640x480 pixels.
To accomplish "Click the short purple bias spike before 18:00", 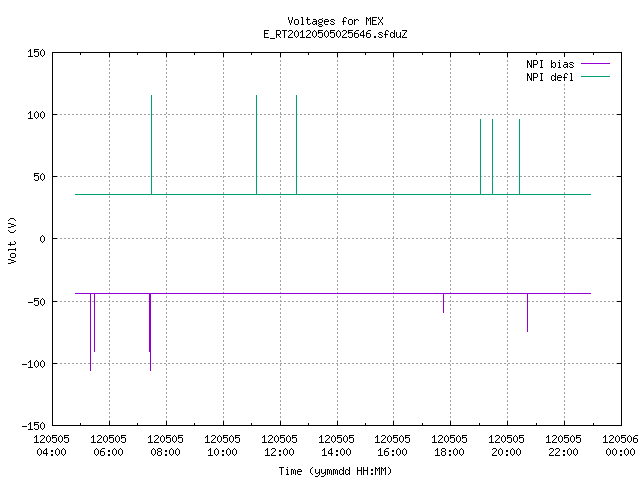I will point(443,303).
